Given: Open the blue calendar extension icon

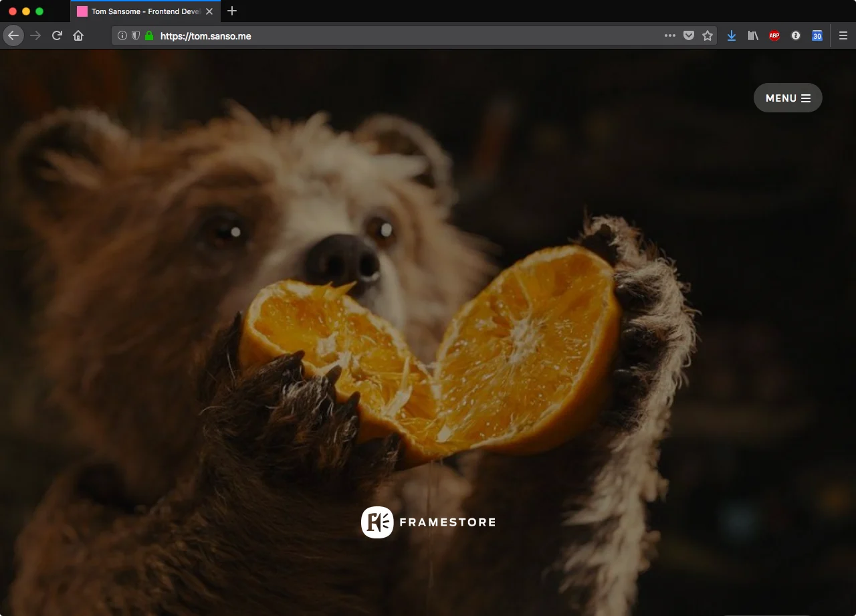Looking at the screenshot, I should click(817, 35).
